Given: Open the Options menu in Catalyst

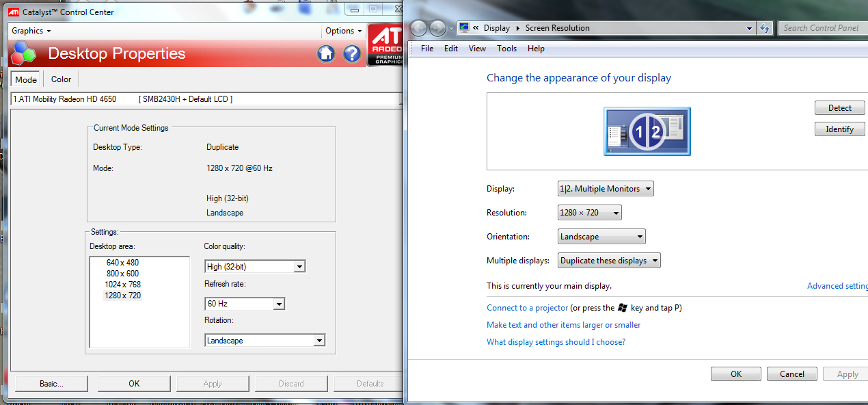Looking at the screenshot, I should tap(343, 31).
